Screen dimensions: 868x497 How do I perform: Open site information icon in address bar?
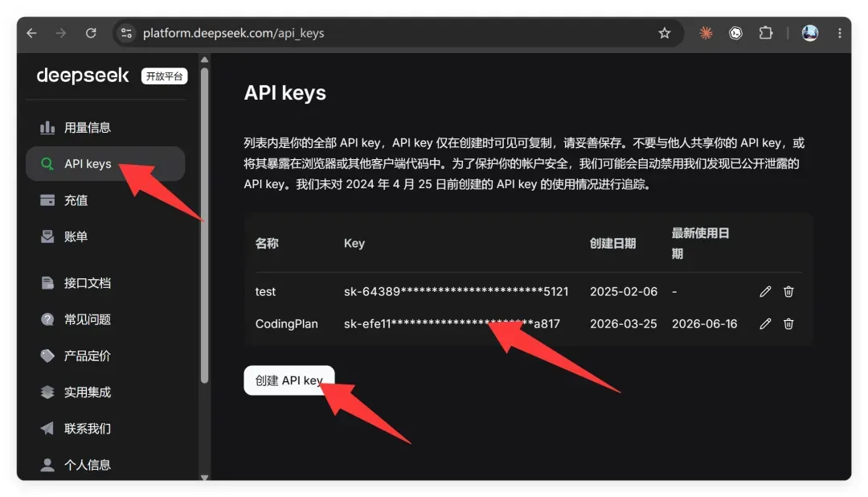pos(127,33)
